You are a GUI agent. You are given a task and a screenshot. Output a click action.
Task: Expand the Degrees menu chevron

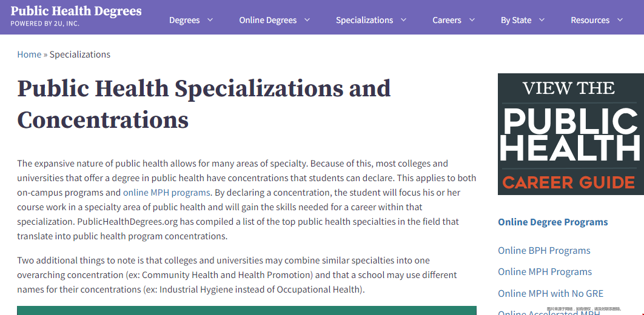[x=210, y=20]
